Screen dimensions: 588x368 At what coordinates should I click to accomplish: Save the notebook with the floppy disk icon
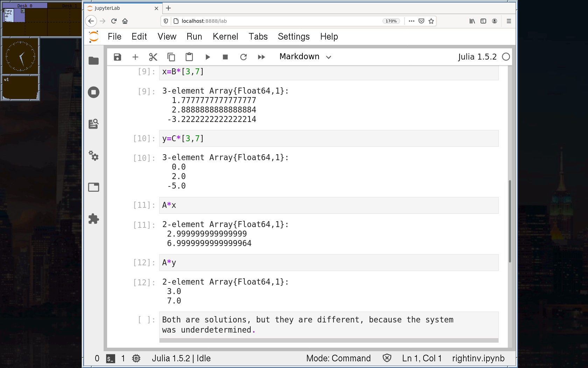[117, 57]
